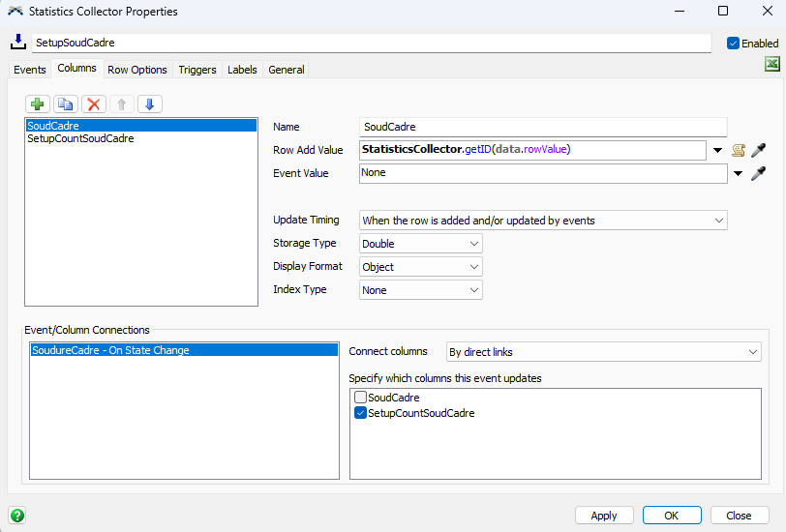786x532 pixels.
Task: Open the Row Add Value dropdown arrow
Action: [718, 150]
